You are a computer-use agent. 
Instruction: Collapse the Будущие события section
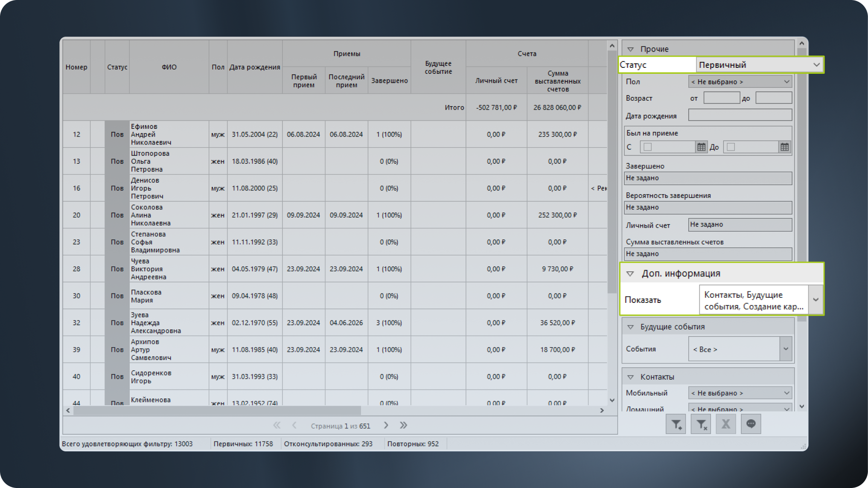630,327
